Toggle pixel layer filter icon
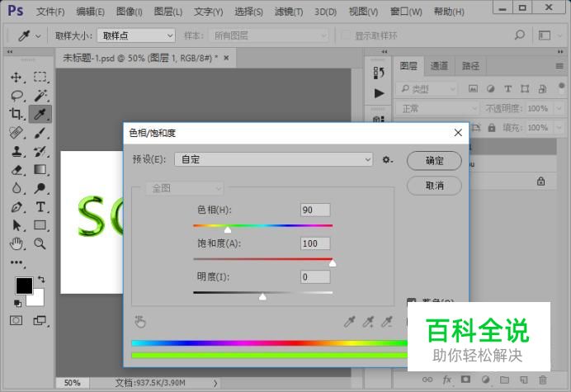Viewport: 571px width, 392px height. [473, 88]
